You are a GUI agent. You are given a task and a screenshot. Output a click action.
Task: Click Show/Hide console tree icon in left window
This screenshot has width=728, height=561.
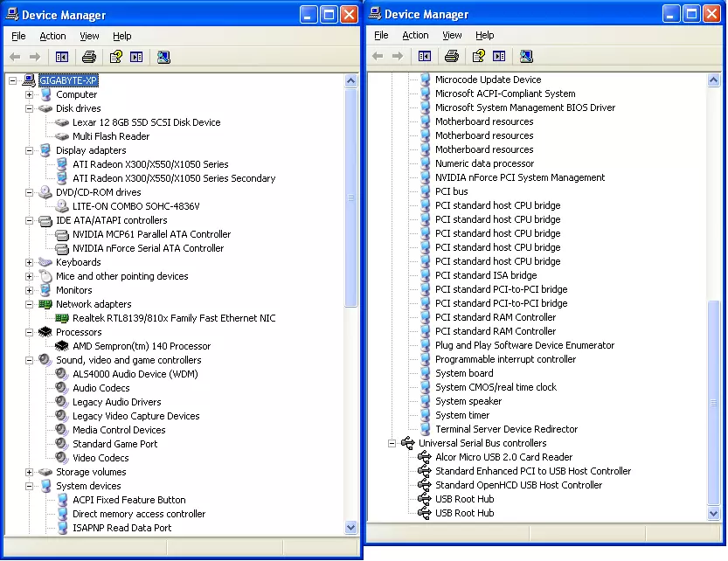[62, 57]
